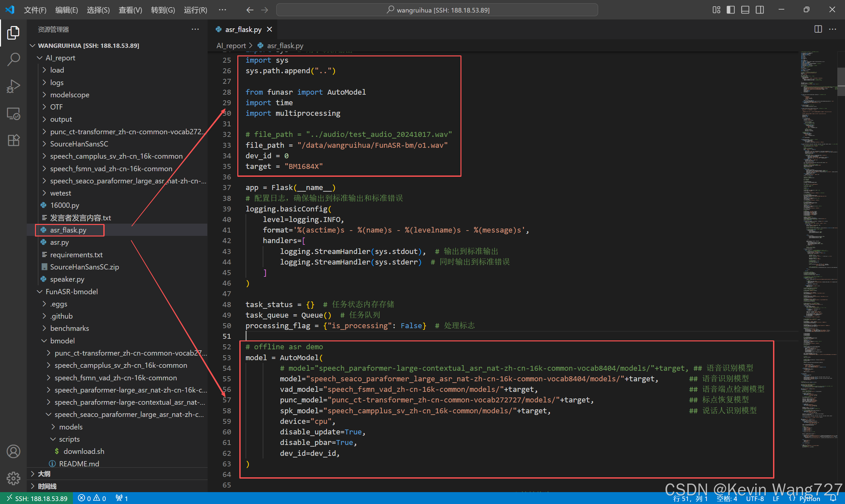Screen dimensions: 845x504
Task: Go forward with the navigation arrow
Action: pyautogui.click(x=265, y=10)
